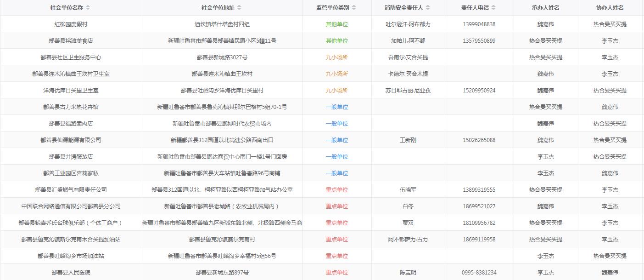Click phone number 13999048838
The height and width of the screenshot is (280, 644).
pyautogui.click(x=479, y=24)
